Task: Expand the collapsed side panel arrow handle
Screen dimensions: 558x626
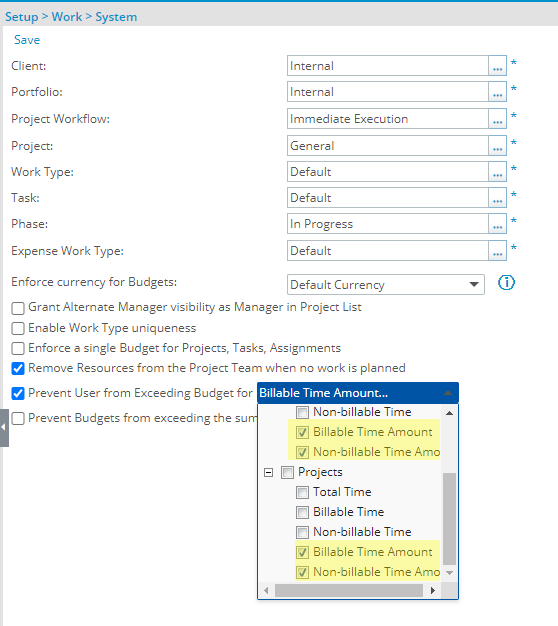Action: coord(4,428)
